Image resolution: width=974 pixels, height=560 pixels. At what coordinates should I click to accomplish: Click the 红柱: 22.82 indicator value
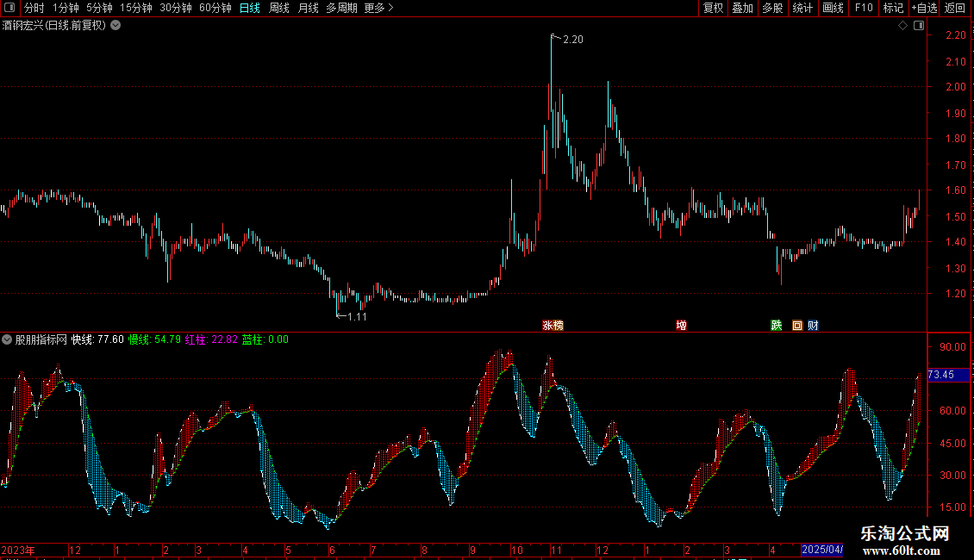click(x=211, y=339)
